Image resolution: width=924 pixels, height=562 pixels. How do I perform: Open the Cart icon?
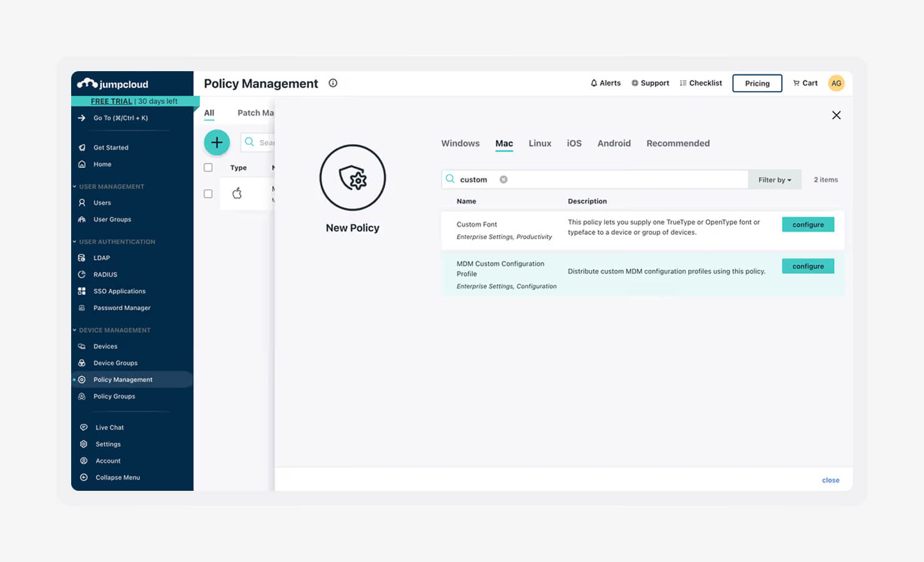click(796, 83)
